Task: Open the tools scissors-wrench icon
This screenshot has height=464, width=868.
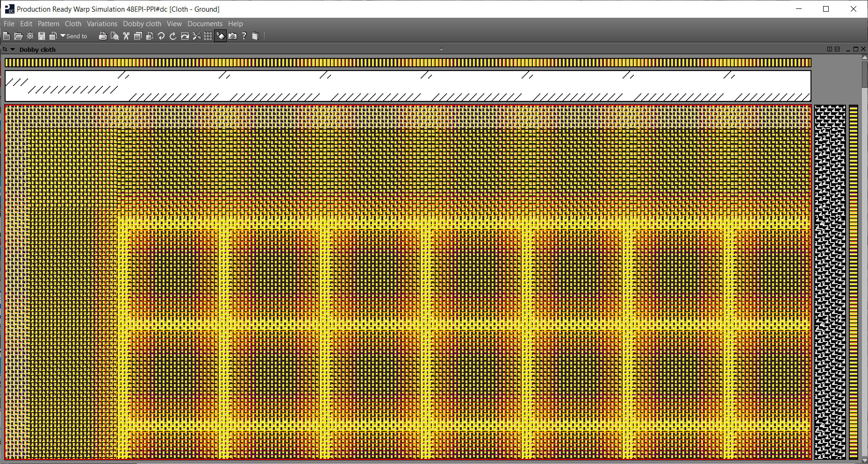Action: [196, 36]
